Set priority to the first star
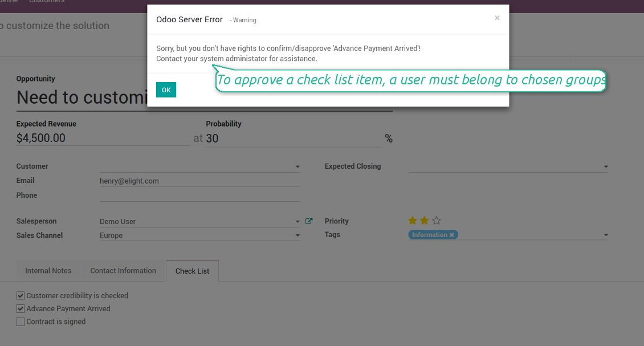644x346 pixels. pos(413,221)
